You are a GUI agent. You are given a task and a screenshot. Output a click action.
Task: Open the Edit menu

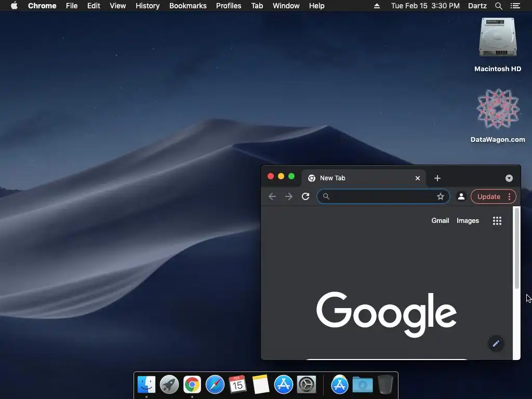pos(94,6)
